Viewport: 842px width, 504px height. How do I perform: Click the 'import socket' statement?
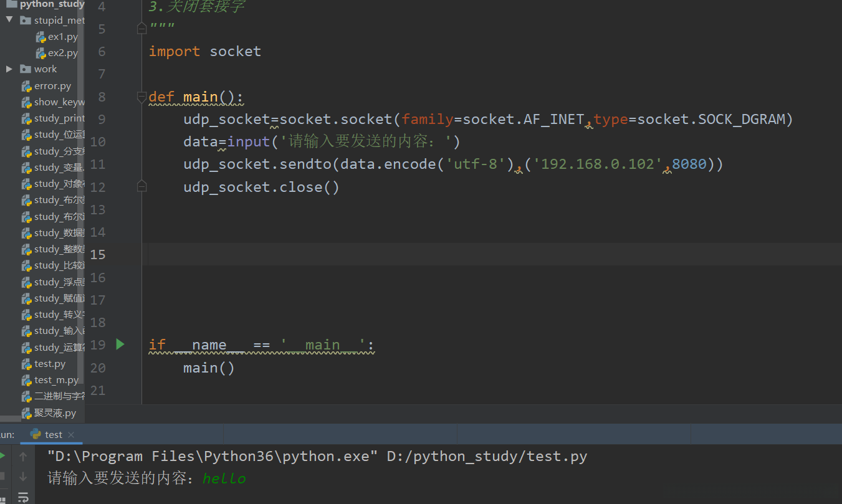coord(204,51)
